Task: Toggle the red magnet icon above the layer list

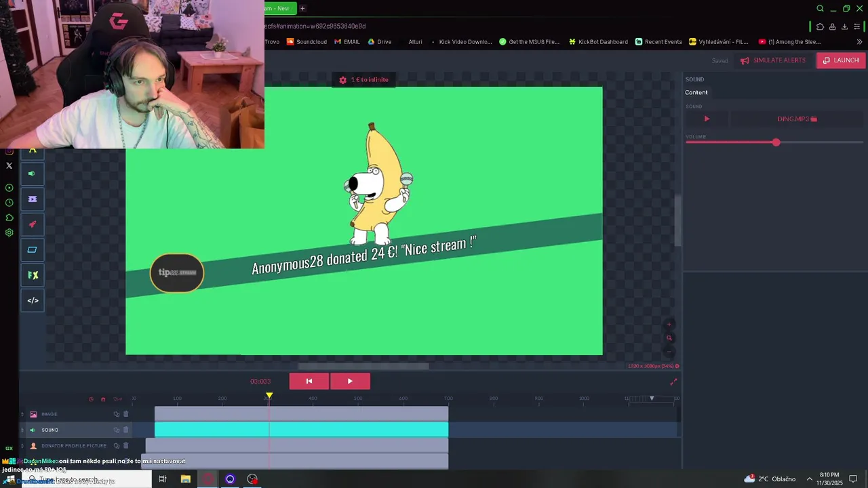Action: coord(103,399)
